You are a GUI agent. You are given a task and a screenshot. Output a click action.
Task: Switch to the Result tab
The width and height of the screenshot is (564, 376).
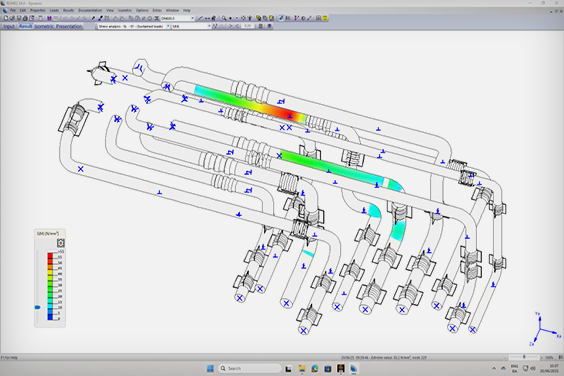click(26, 26)
